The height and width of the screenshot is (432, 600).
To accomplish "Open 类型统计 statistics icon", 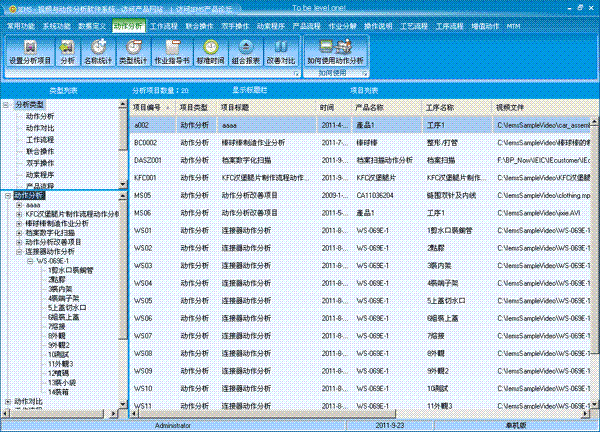I will coord(133,52).
